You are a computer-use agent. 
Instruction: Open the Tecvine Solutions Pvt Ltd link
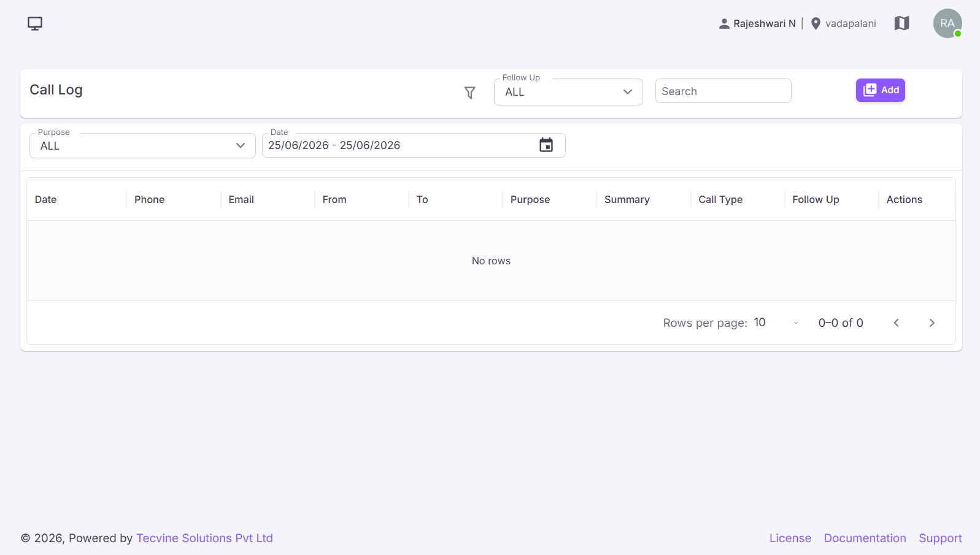click(x=204, y=538)
